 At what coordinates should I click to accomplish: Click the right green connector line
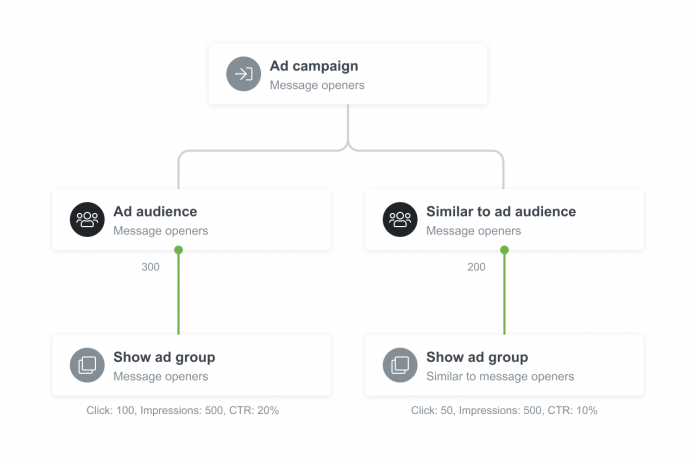coord(504,295)
